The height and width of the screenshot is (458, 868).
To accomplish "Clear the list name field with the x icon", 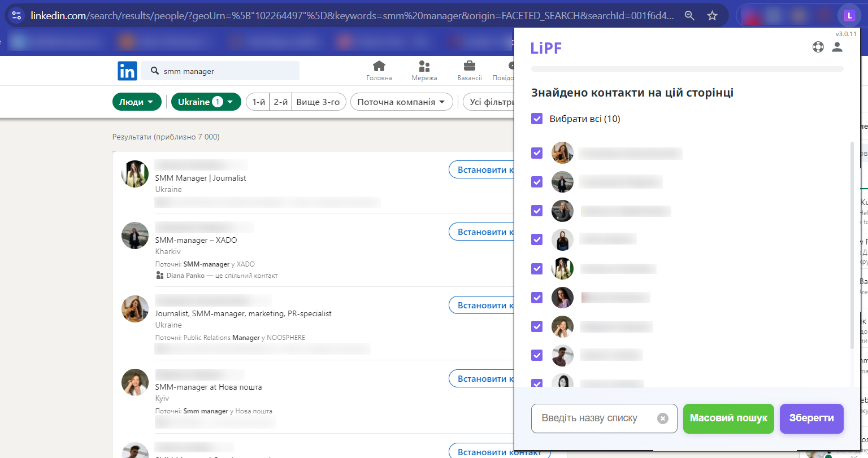I will (x=663, y=418).
